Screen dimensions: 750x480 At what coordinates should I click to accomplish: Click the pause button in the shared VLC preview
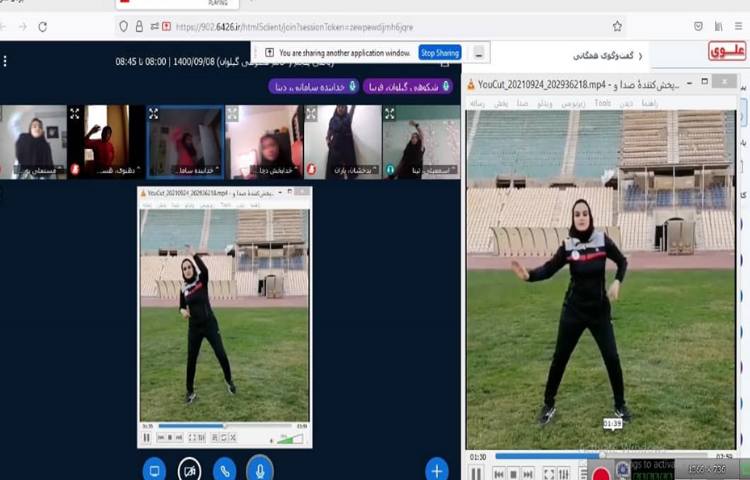point(147,437)
